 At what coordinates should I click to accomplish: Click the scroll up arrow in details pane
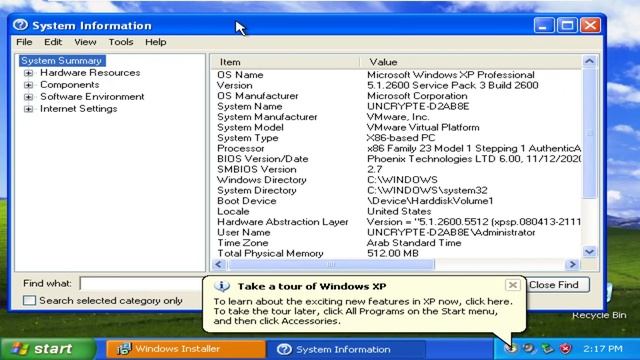(x=589, y=61)
